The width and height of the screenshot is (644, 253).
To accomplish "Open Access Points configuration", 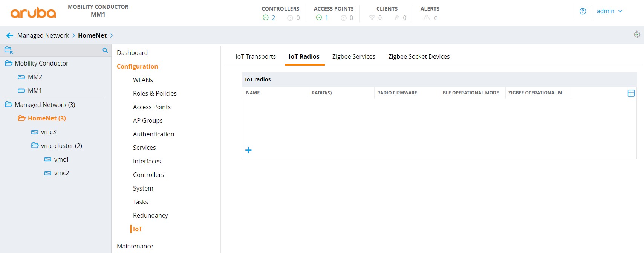I will coord(151,107).
